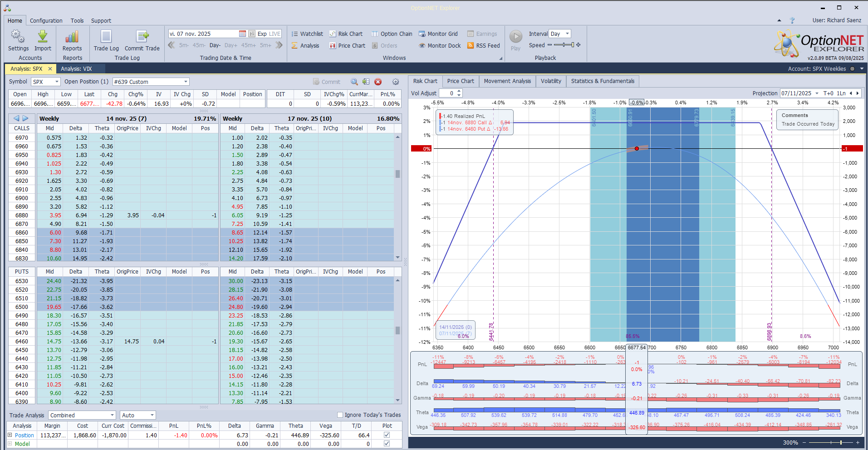Click the red delete position icon
The image size is (868, 450).
point(378,82)
